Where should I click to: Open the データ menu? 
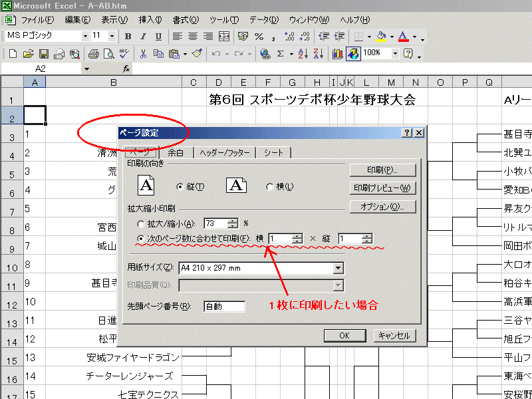(264, 20)
